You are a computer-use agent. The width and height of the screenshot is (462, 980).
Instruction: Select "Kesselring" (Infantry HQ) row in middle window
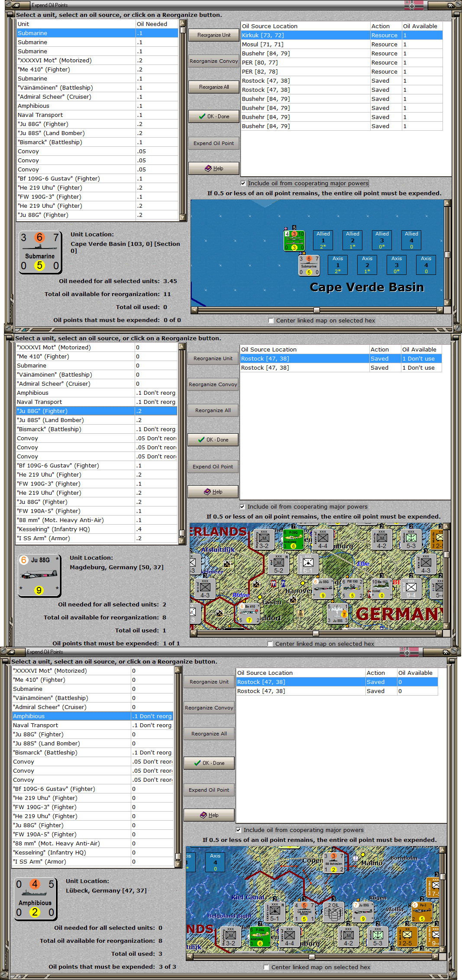(x=97, y=529)
